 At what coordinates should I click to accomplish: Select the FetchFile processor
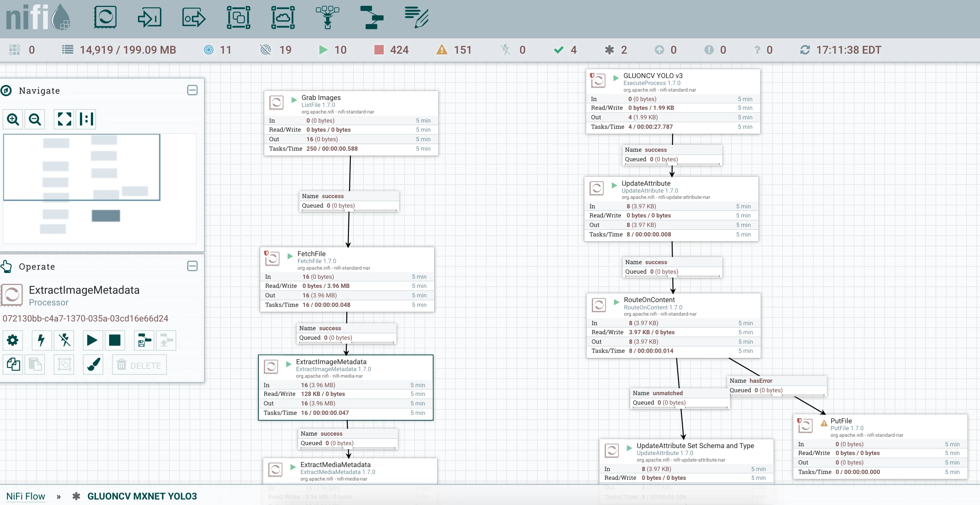347,279
